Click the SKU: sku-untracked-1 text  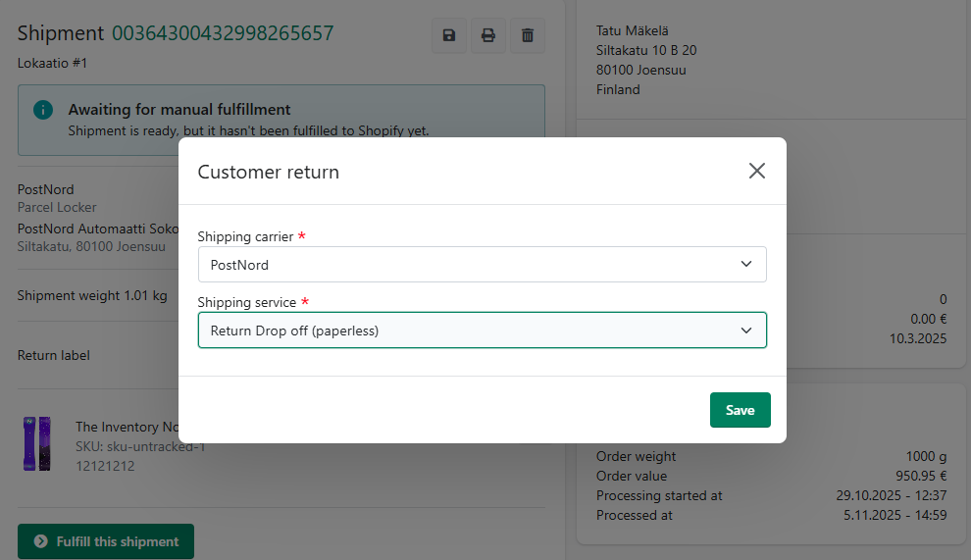pos(140,446)
